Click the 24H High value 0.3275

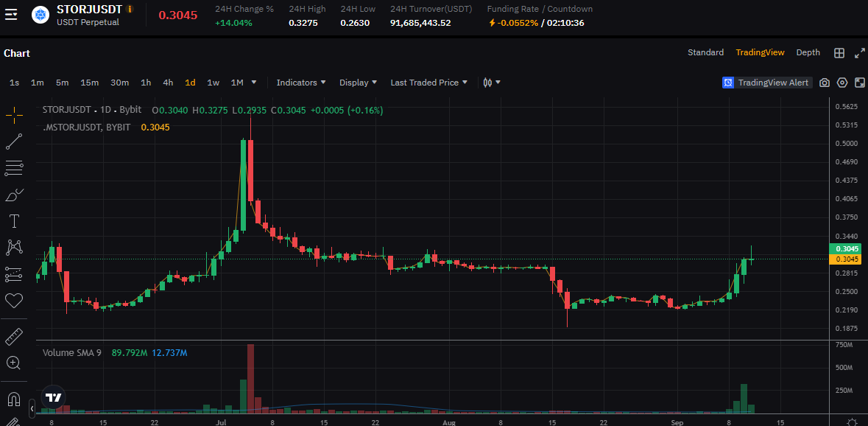[x=303, y=23]
